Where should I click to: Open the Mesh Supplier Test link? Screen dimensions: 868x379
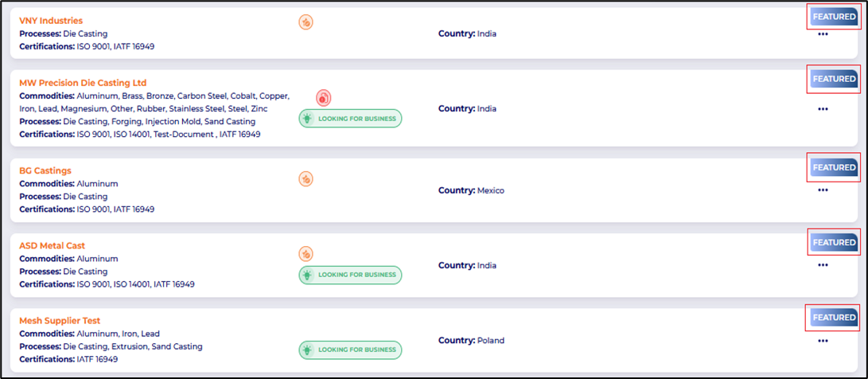(x=60, y=321)
